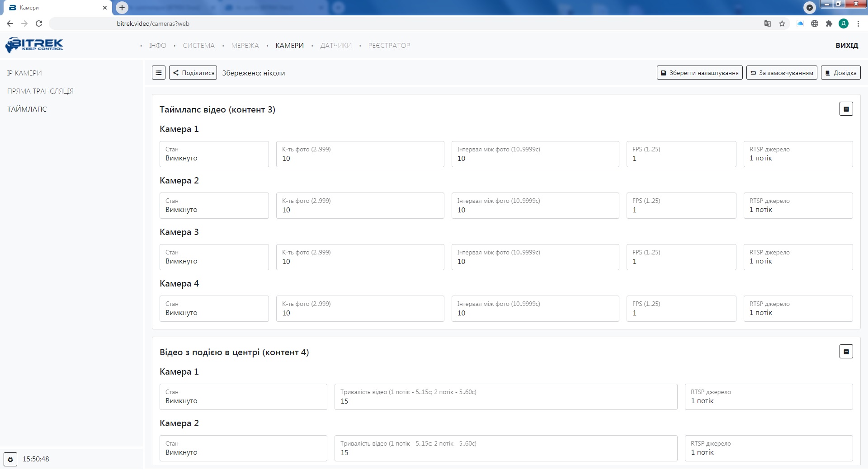The image size is (868, 470).
Task: Select ПРЯМА ТРАНСЛЯЦІЯ in the sidebar
Action: pos(40,91)
